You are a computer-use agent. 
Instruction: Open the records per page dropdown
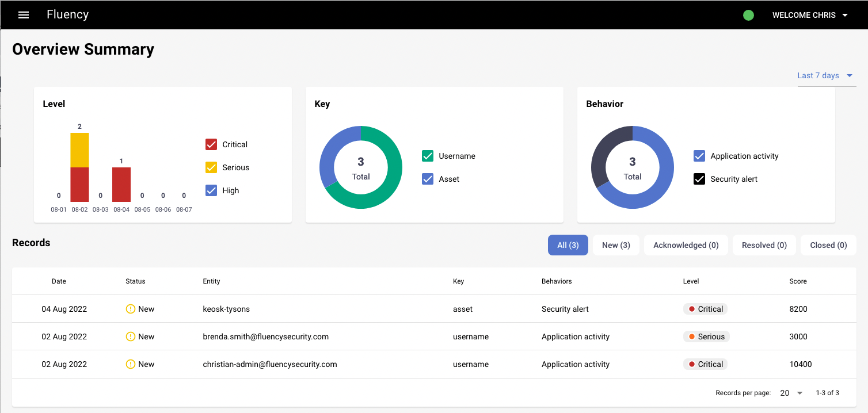coord(791,393)
